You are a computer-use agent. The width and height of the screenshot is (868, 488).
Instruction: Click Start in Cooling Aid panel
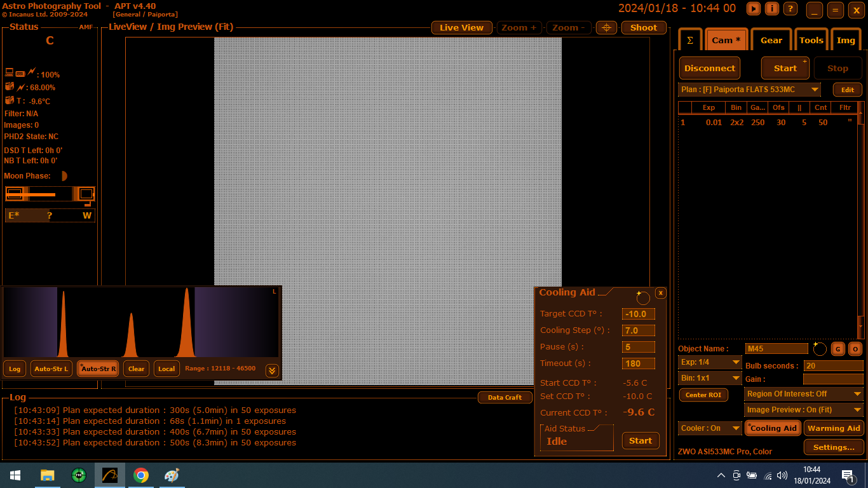coord(641,440)
